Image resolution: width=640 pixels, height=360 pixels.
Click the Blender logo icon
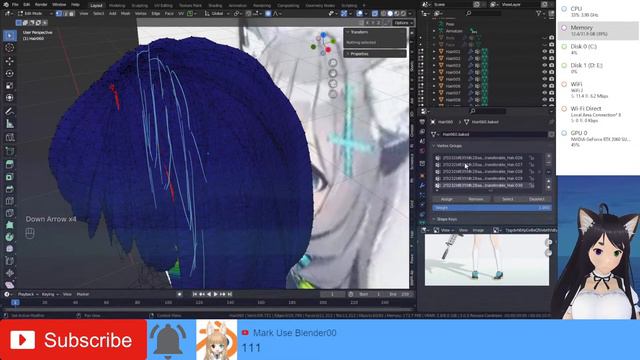tap(5, 4)
